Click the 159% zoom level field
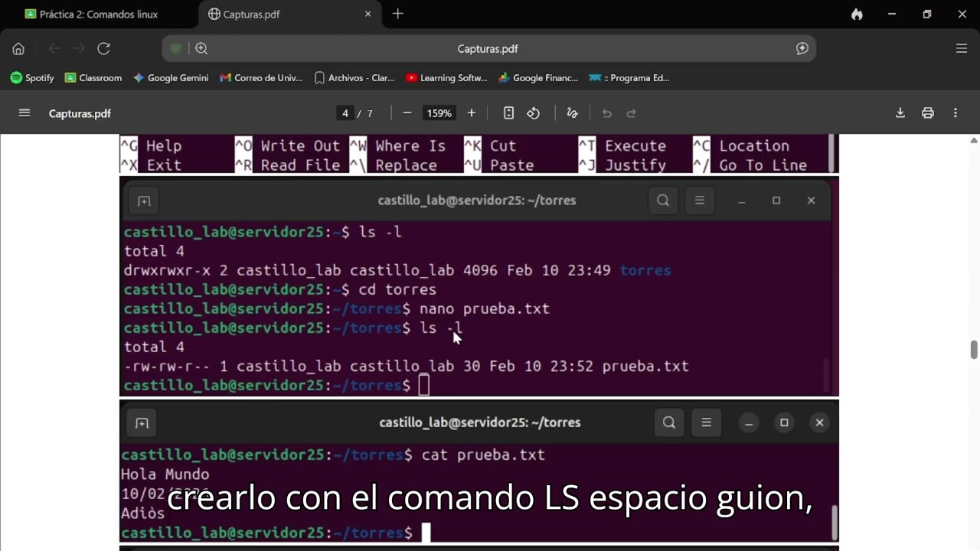Image resolution: width=980 pixels, height=551 pixels. point(439,113)
